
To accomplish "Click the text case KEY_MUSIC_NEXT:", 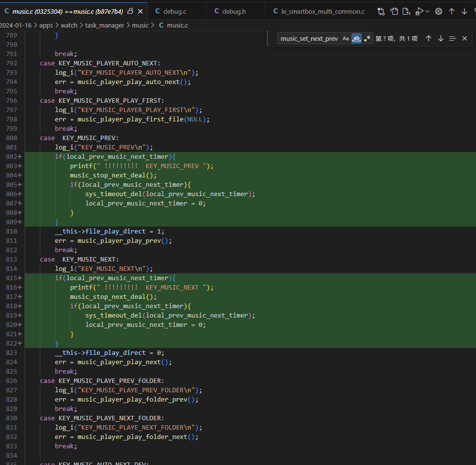I will (x=79, y=260).
